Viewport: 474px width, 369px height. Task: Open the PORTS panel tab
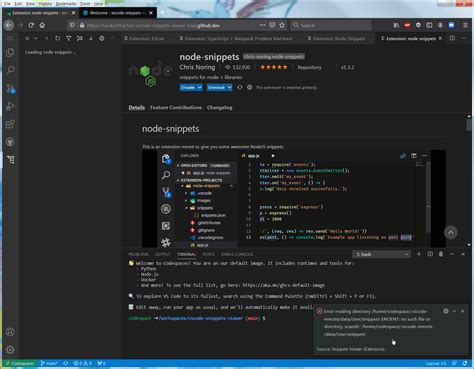209,254
